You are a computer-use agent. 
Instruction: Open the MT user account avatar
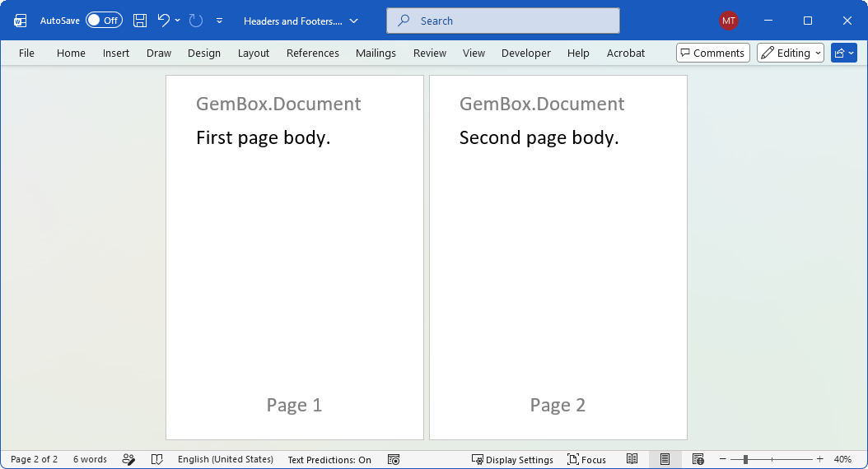coord(729,21)
